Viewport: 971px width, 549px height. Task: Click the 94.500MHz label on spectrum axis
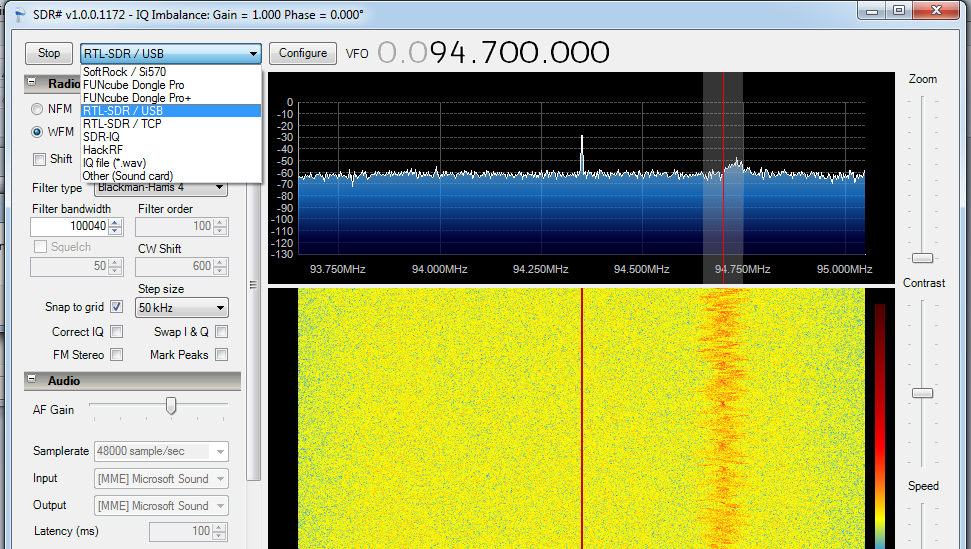click(x=642, y=269)
